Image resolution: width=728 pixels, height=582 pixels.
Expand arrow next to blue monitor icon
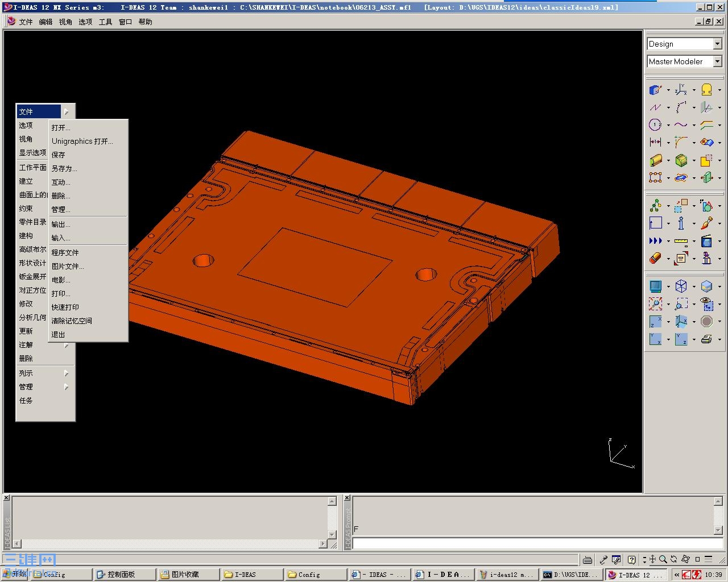coord(668,287)
